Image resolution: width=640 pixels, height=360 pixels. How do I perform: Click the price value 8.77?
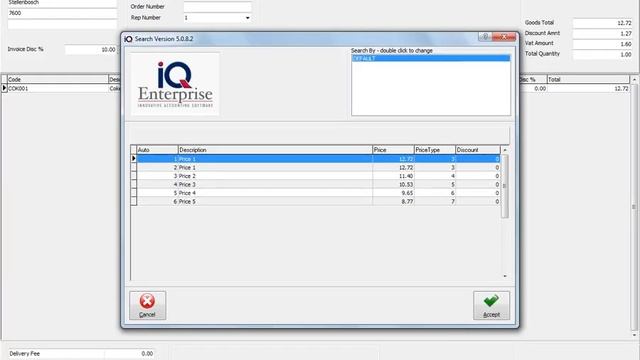coord(407,202)
